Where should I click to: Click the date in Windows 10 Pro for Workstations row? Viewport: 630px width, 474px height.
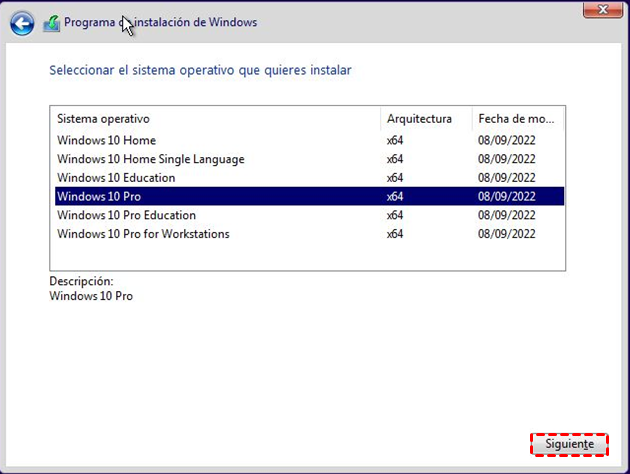[507, 234]
